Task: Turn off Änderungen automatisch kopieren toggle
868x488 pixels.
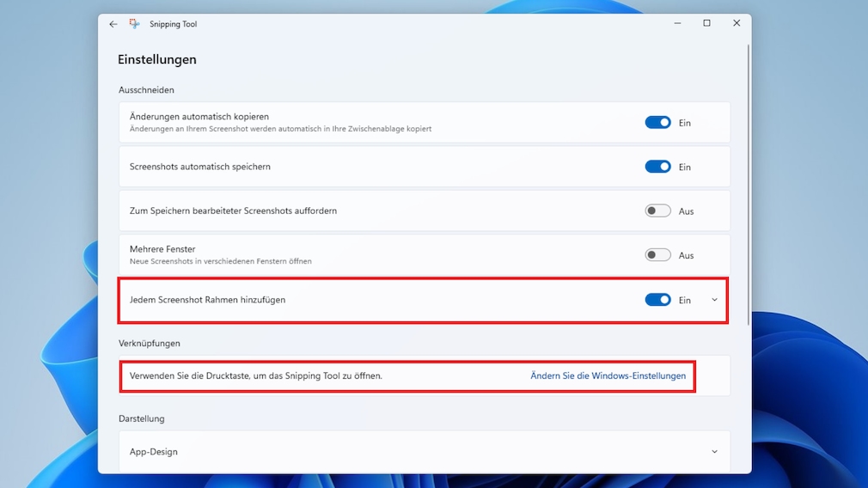Action: (x=657, y=122)
